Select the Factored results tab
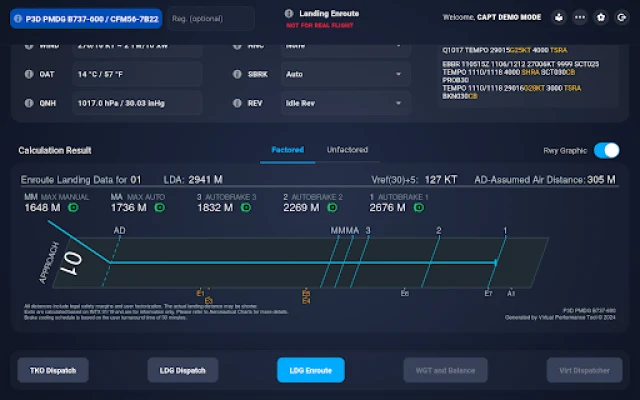The height and width of the screenshot is (400, 640). (288, 150)
